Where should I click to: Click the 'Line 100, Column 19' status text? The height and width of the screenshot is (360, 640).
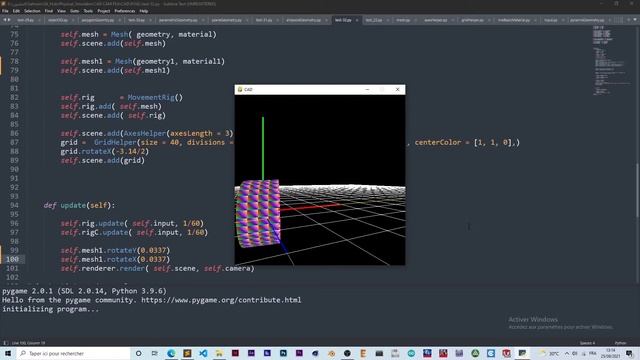29,343
